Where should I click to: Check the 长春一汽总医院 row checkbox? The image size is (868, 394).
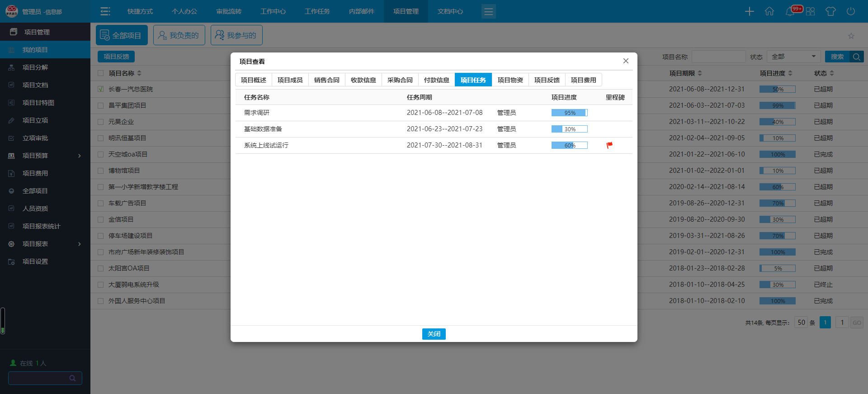click(x=101, y=89)
